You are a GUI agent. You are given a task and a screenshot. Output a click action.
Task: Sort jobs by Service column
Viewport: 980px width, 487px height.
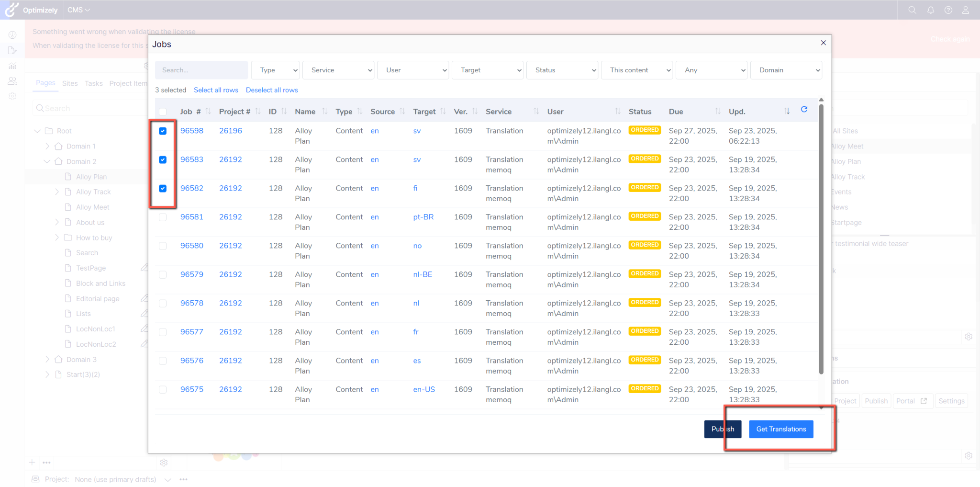click(536, 112)
